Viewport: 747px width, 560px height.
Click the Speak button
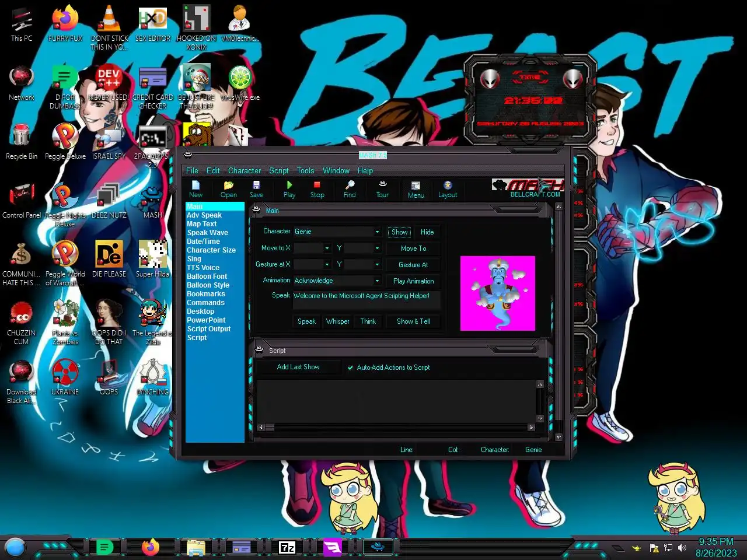[306, 321]
